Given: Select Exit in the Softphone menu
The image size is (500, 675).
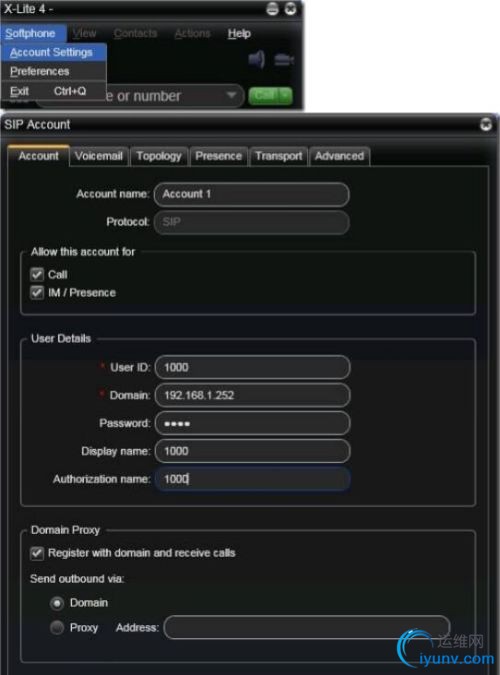Looking at the screenshot, I should coord(54,91).
